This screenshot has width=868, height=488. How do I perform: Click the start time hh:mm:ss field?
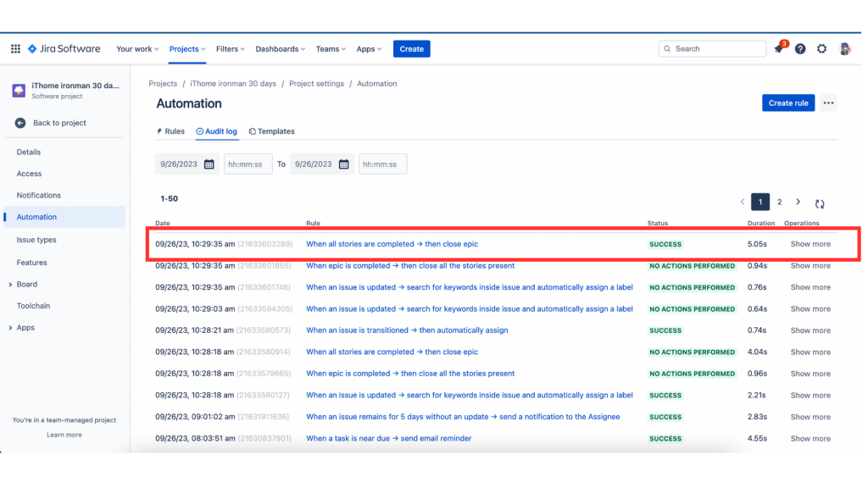coord(248,164)
